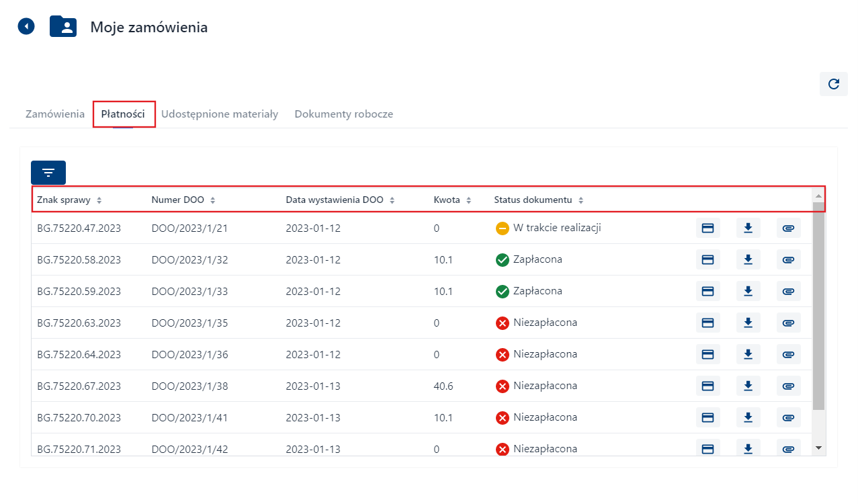This screenshot has height=504, width=858.
Task: Open attachment icon for DOO/2023/1/33
Action: [788, 291]
